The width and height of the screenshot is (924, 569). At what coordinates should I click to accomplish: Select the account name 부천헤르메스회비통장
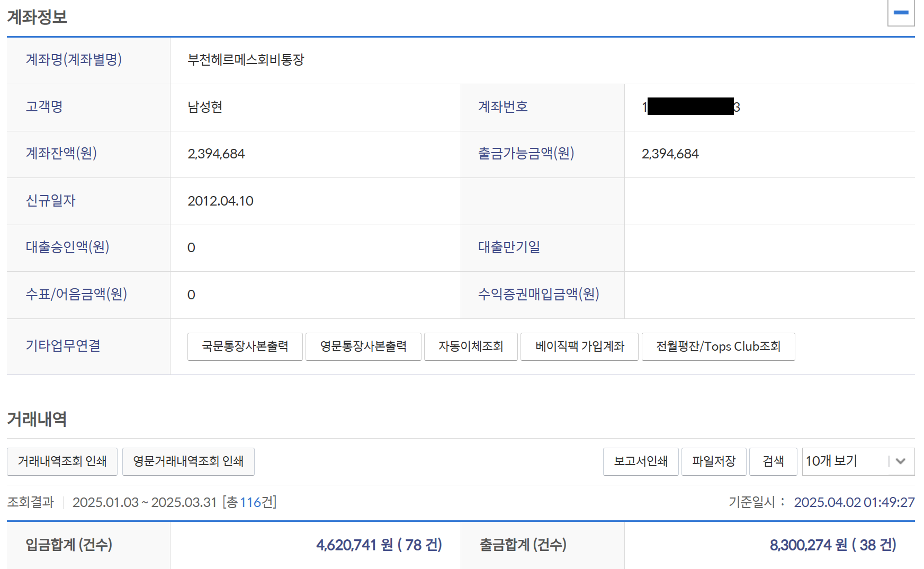[x=246, y=60]
